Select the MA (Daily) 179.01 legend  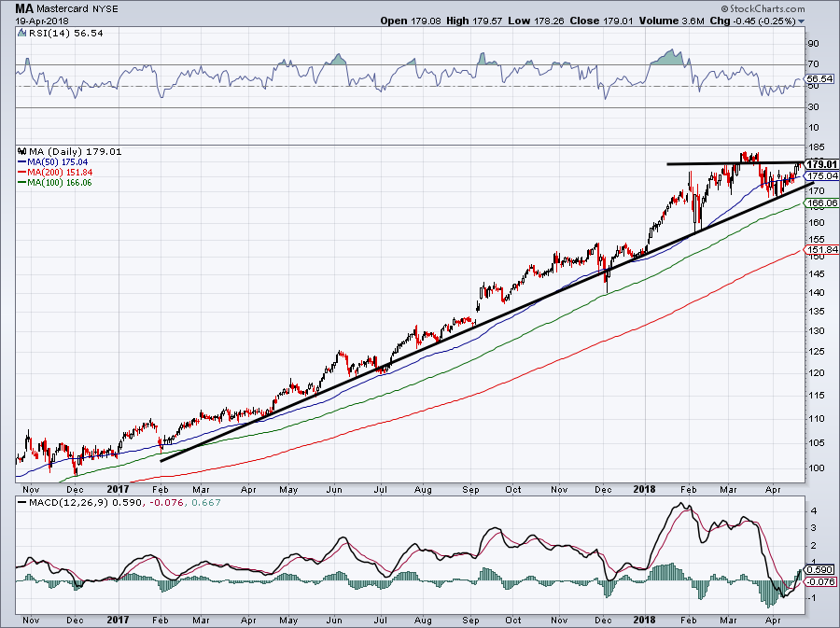point(75,151)
